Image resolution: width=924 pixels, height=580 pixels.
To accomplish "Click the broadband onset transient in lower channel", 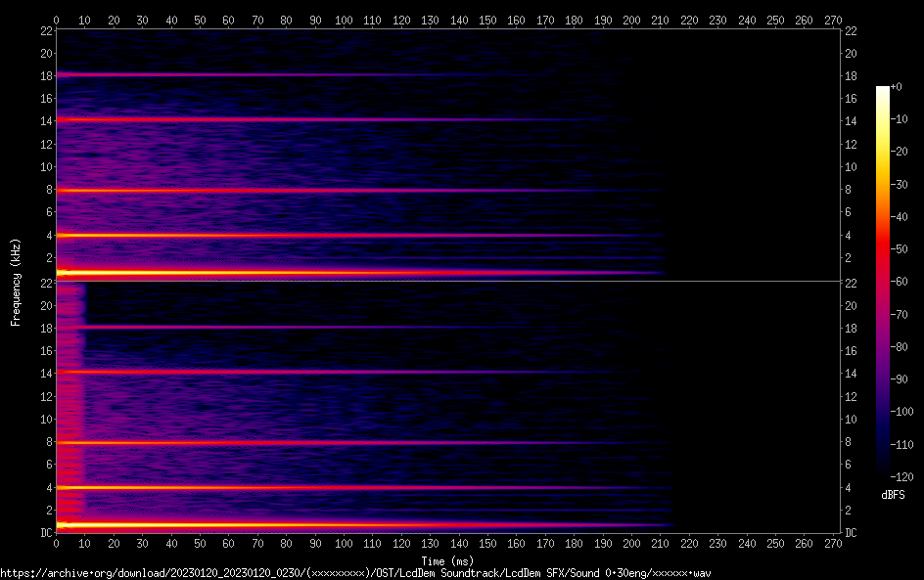I will click(x=70, y=411).
